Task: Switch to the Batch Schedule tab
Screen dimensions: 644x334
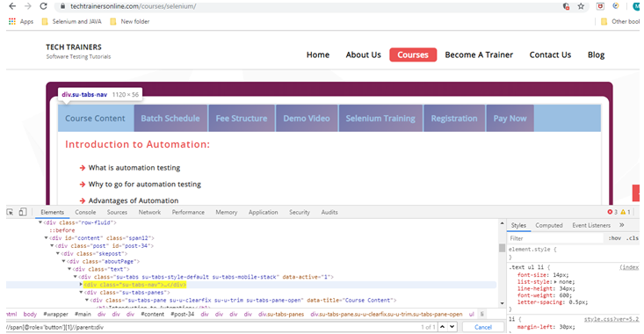Action: 170,119
